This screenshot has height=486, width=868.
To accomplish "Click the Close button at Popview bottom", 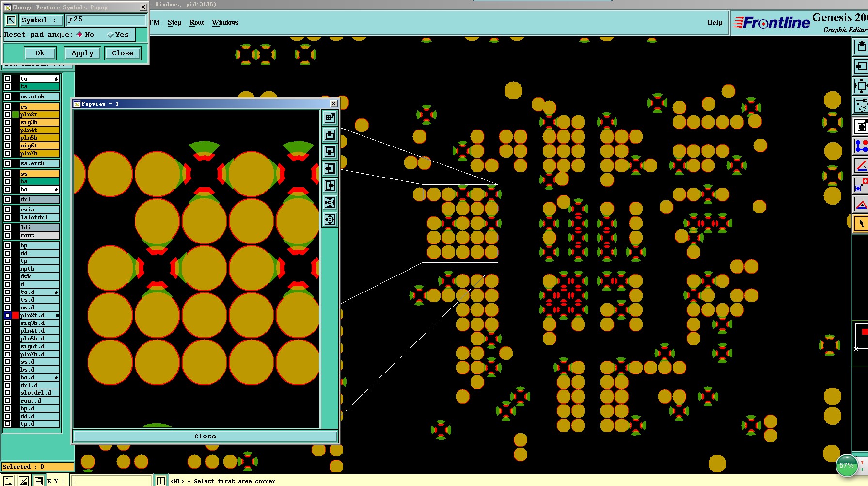I will pyautogui.click(x=205, y=436).
